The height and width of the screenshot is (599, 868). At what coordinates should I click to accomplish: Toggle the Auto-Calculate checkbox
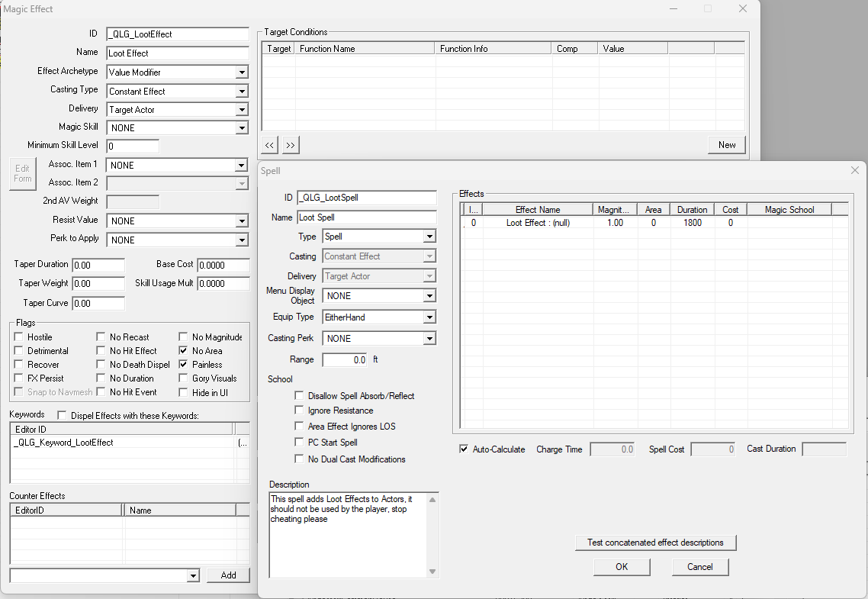[x=464, y=449]
